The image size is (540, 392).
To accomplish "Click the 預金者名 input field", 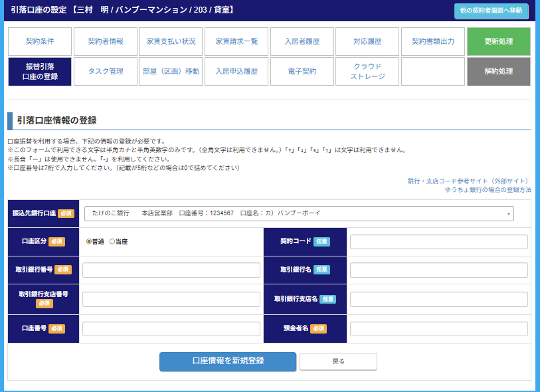I will click(x=438, y=329).
